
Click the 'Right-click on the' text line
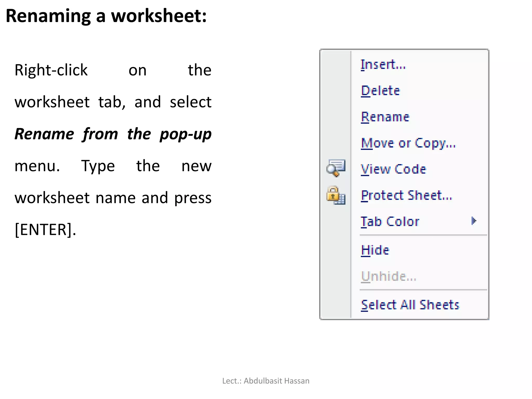pos(113,70)
